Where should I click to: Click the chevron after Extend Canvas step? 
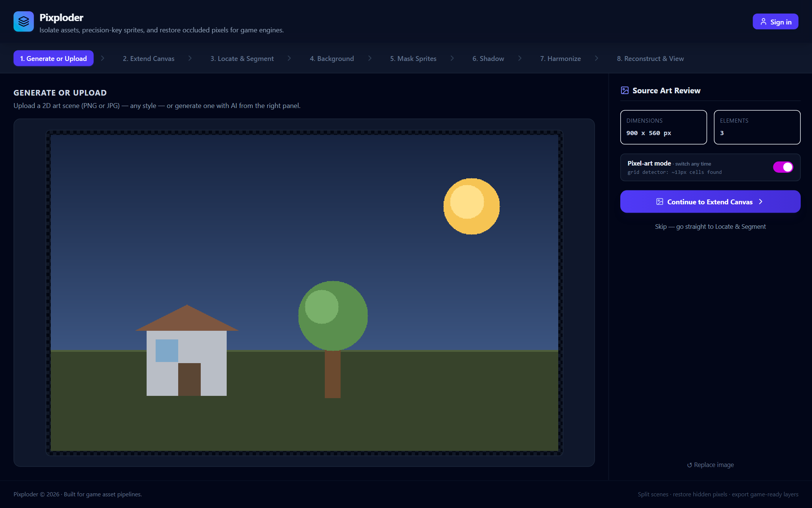190,58
